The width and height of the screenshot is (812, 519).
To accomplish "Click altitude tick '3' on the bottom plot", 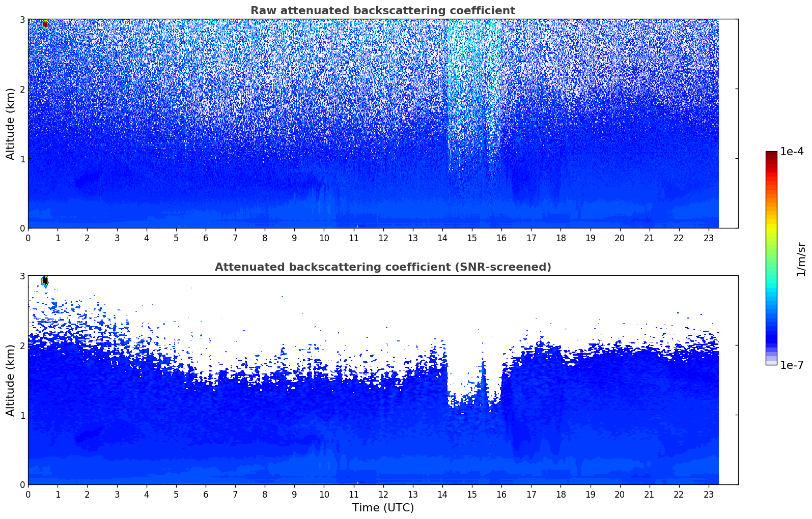I will (22, 276).
